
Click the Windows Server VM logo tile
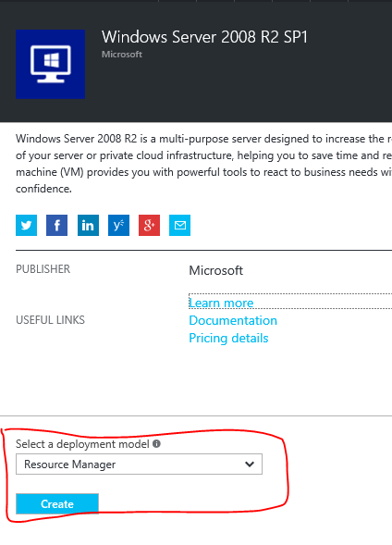(x=50, y=64)
